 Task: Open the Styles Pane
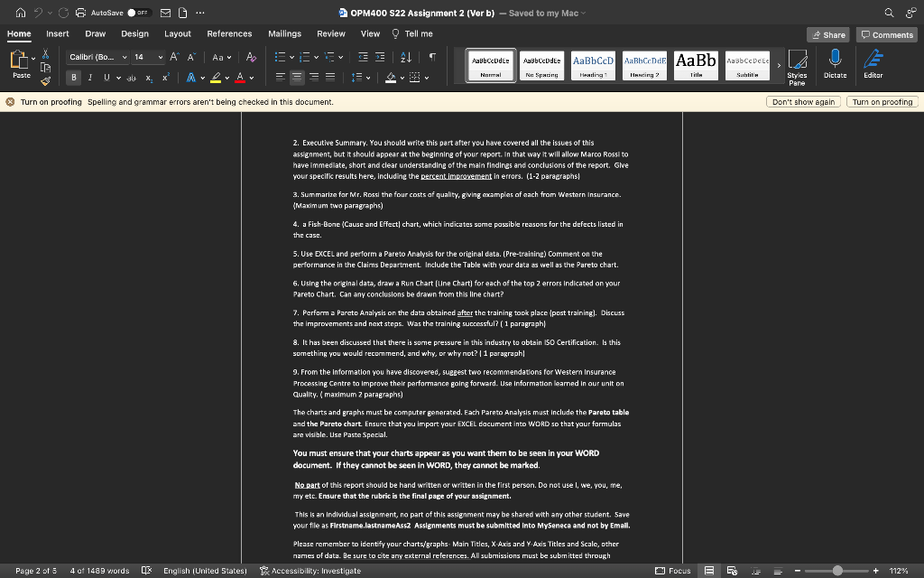click(x=798, y=67)
